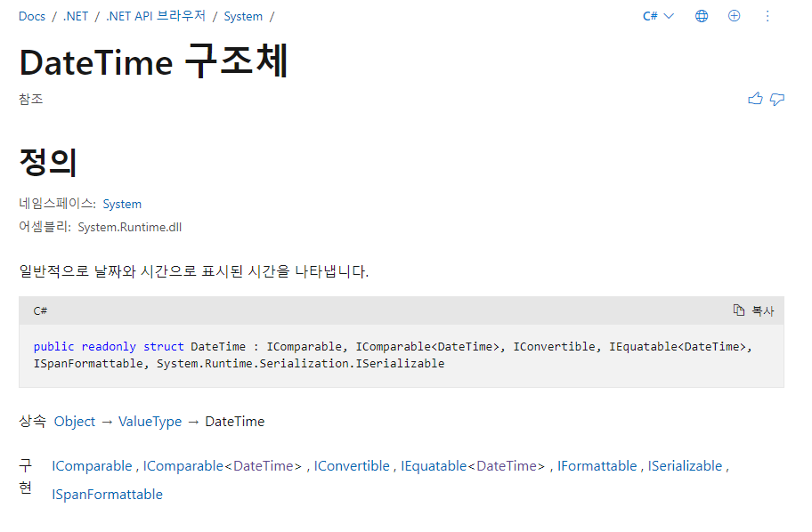This screenshot has height=532, width=812.
Task: Click 'public readonly struct' in the code
Action: (109, 346)
